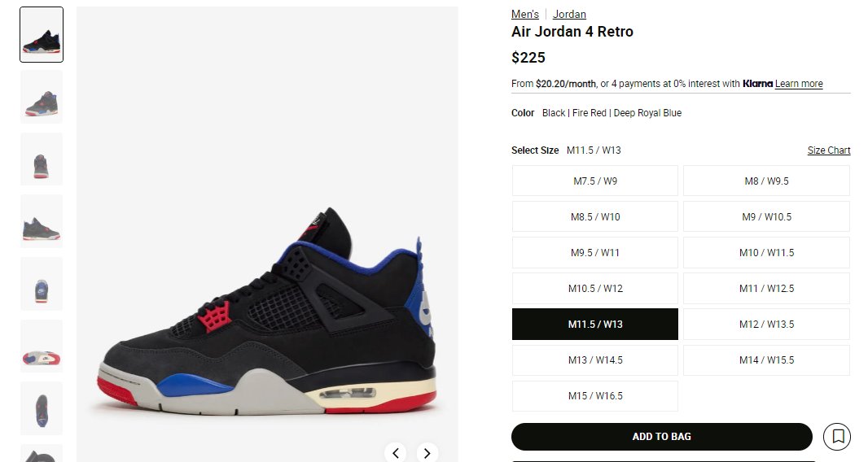868x462 pixels.
Task: Open the top-down shoe thumbnail
Action: [x=42, y=408]
